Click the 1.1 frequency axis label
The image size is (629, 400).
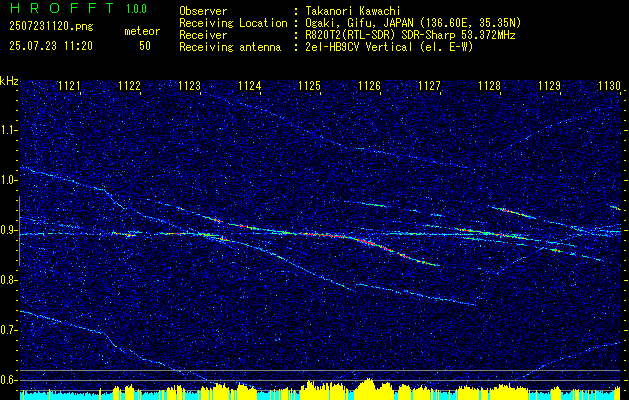[7, 130]
